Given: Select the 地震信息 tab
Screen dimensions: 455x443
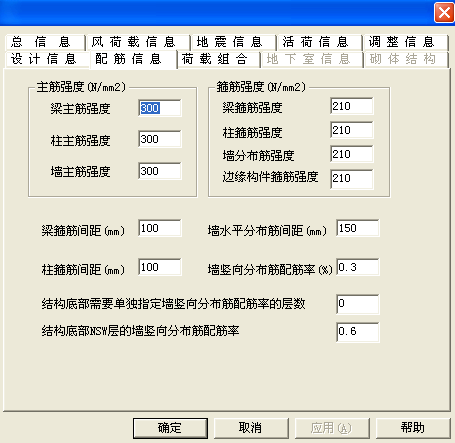Looking at the screenshot, I should [234, 42].
